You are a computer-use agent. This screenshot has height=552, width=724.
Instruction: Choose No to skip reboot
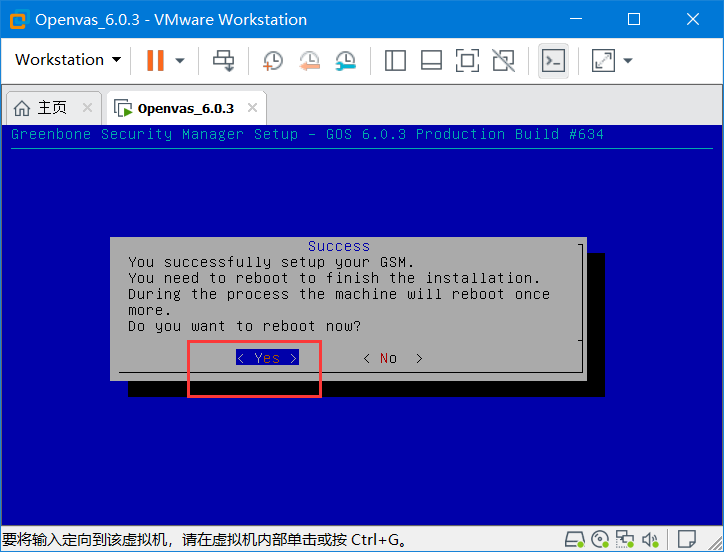pyautogui.click(x=392, y=358)
